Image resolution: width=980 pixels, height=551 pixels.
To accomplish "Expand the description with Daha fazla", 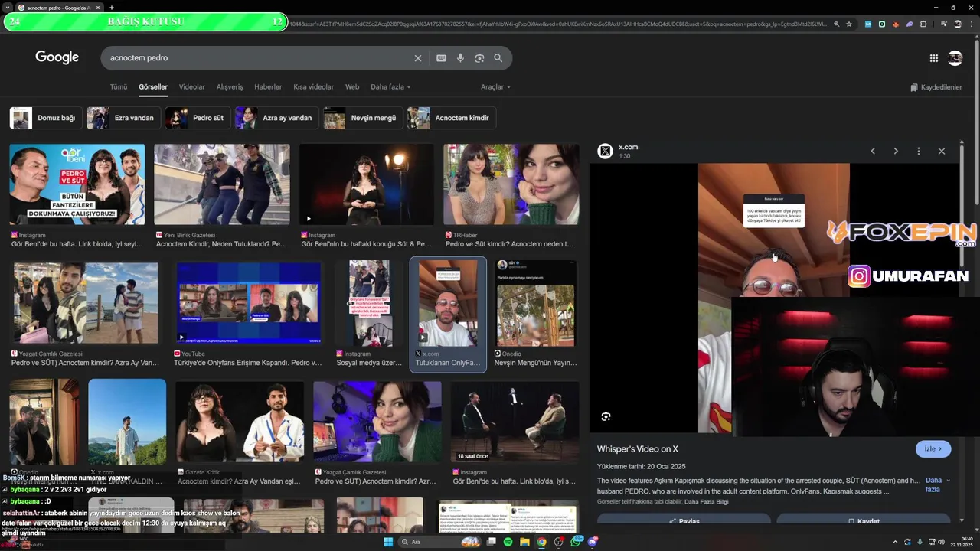I will click(937, 484).
